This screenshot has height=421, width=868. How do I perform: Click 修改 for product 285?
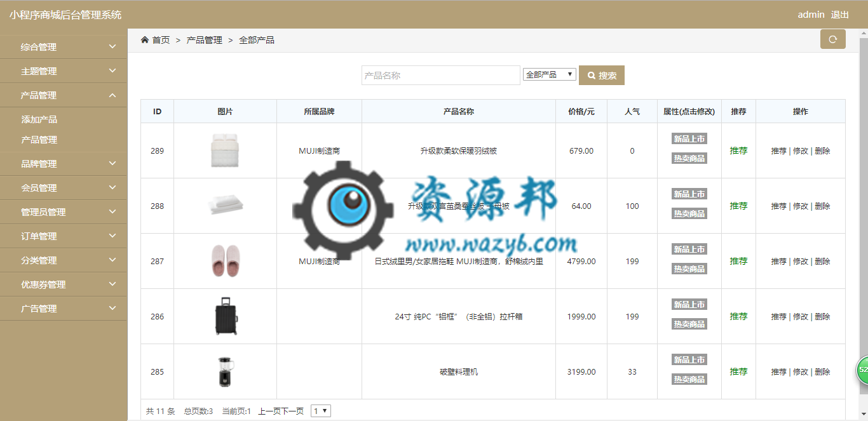(801, 372)
